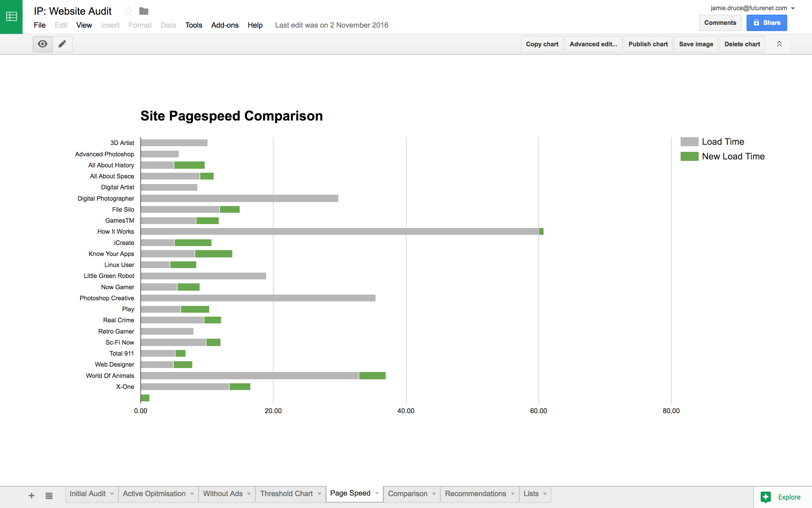Click the Load Time legend label
Image resolution: width=812 pixels, height=508 pixels.
723,142
